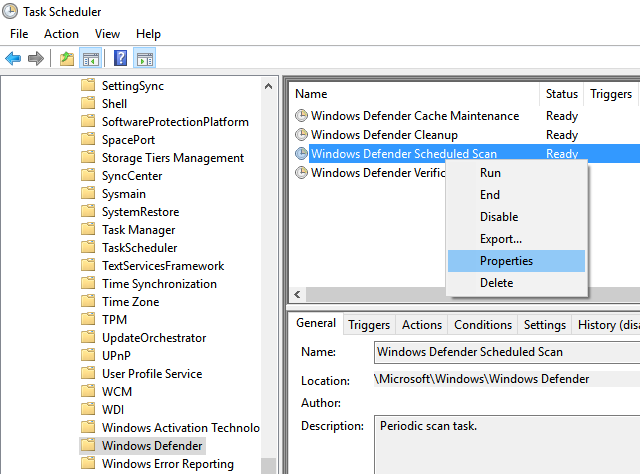Click clock icon of Windows Defender Verification task

pos(301,173)
